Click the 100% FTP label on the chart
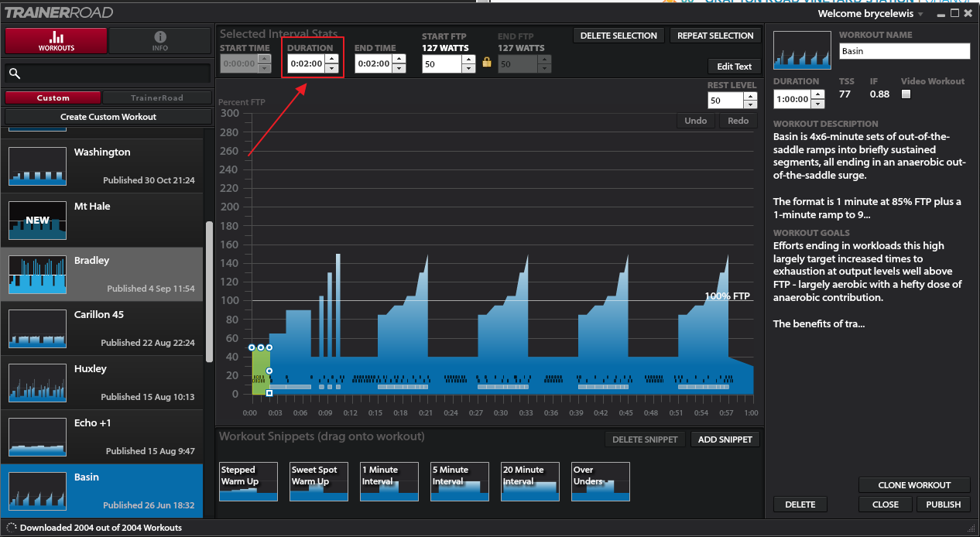Viewport: 980px width, 537px height. (x=727, y=296)
